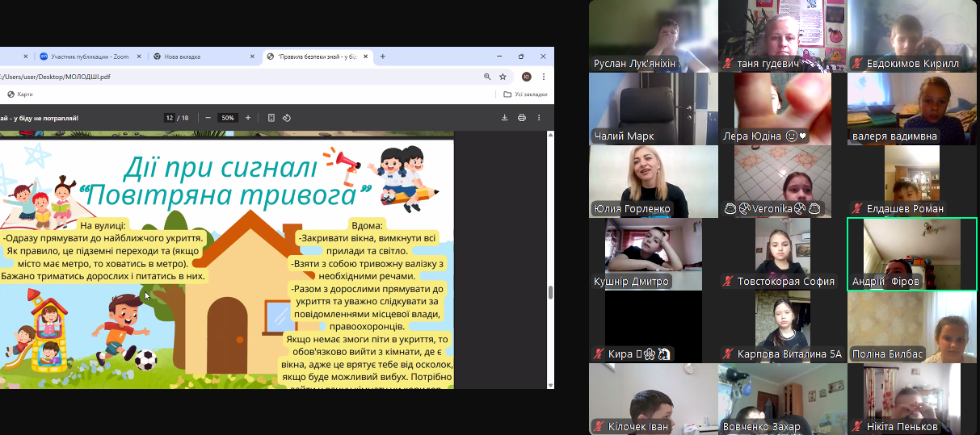Open the Chrome profile avatar menu
Viewport: 980px width, 435px height.
point(526,77)
